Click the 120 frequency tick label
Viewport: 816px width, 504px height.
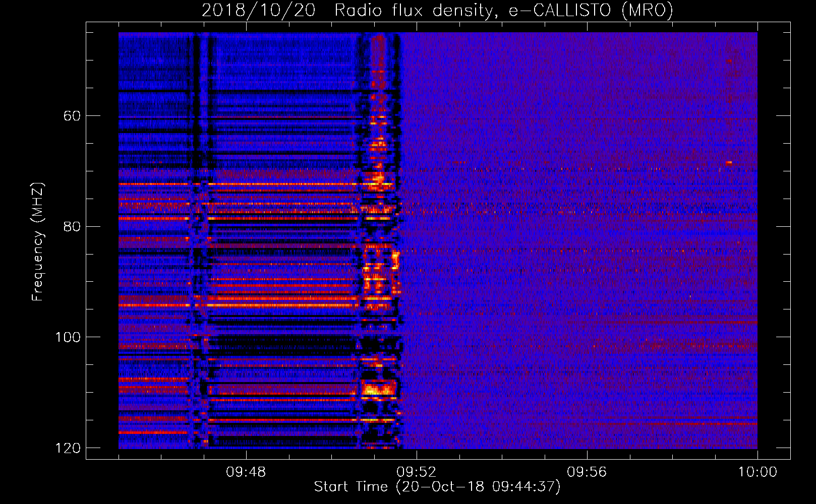tap(68, 448)
